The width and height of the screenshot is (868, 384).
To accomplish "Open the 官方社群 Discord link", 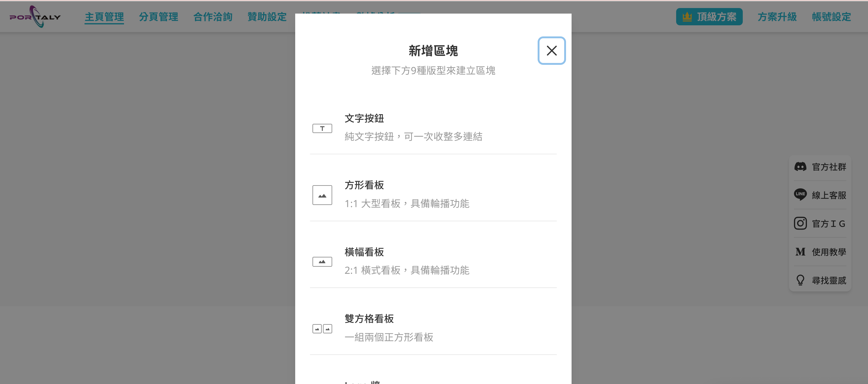I will pyautogui.click(x=820, y=167).
